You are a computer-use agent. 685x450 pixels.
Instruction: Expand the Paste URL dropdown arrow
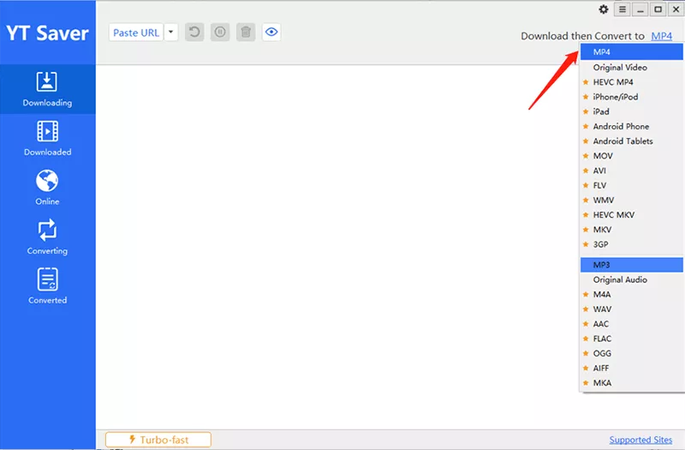(x=171, y=32)
